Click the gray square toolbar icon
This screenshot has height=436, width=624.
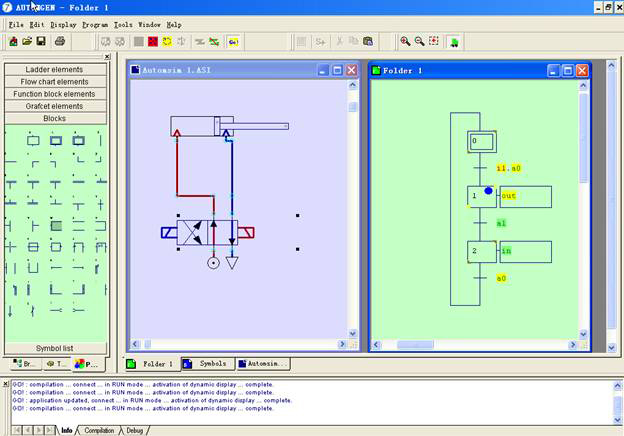point(138,41)
